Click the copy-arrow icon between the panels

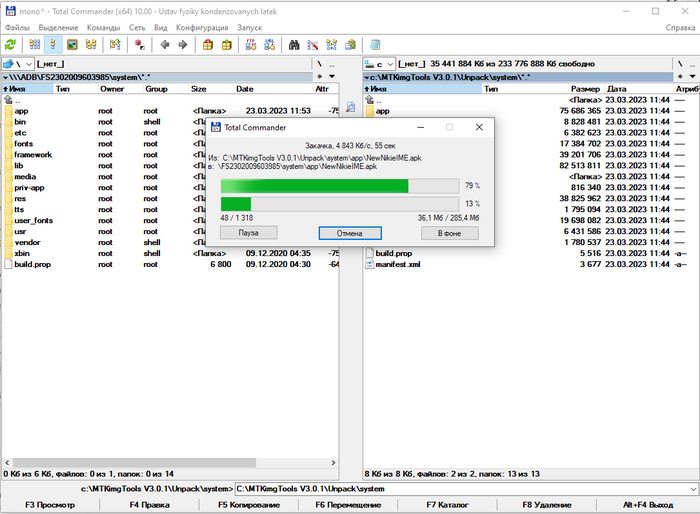pos(351,107)
